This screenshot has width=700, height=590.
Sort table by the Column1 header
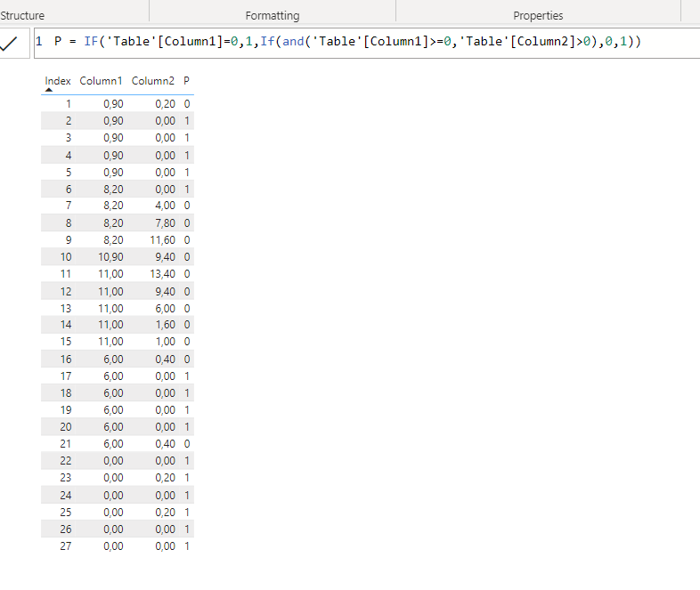pos(101,81)
